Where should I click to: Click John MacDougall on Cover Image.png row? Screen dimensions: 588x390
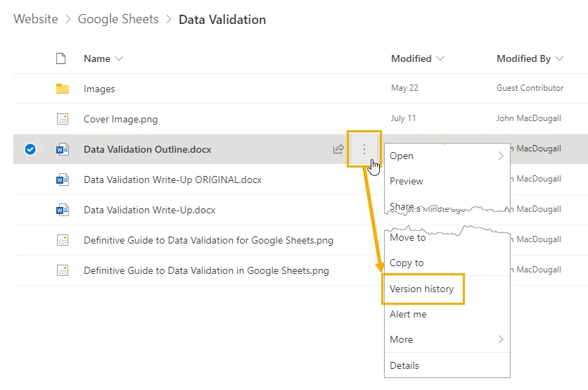tap(529, 118)
